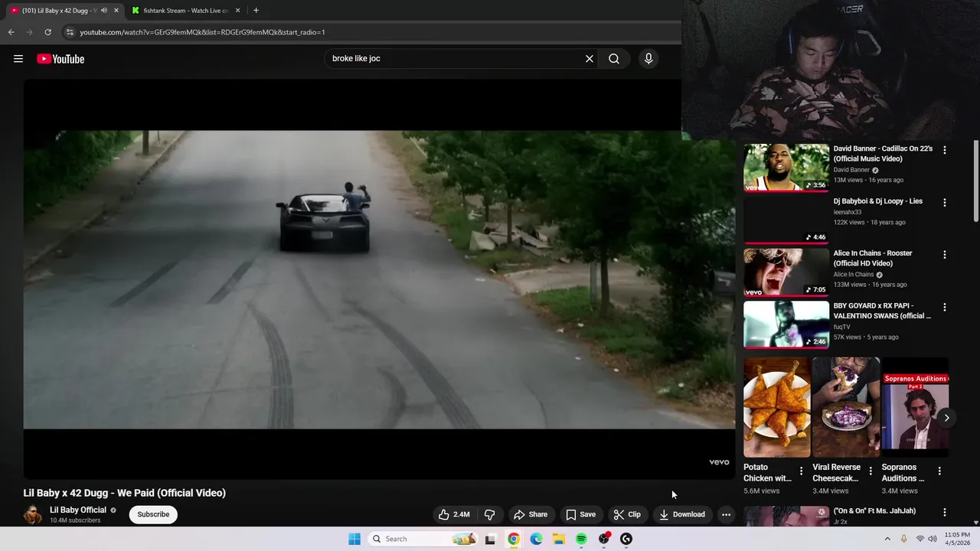Subscribe to Lil Baby Official
The height and width of the screenshot is (551, 980).
tap(153, 514)
